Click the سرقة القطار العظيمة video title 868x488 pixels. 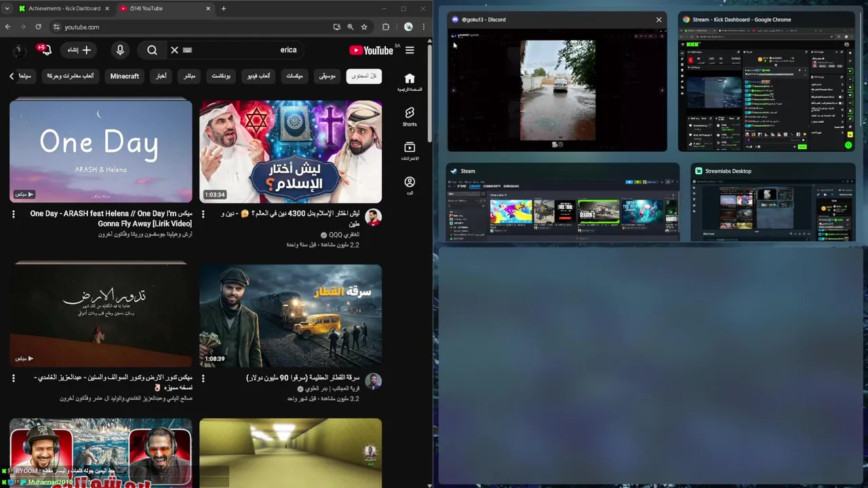[x=302, y=378]
